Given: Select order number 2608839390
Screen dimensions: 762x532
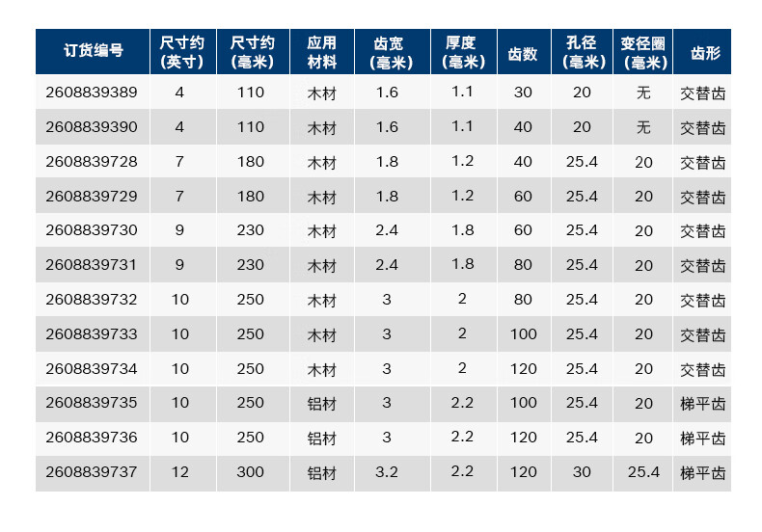Looking at the screenshot, I should 92,127.
